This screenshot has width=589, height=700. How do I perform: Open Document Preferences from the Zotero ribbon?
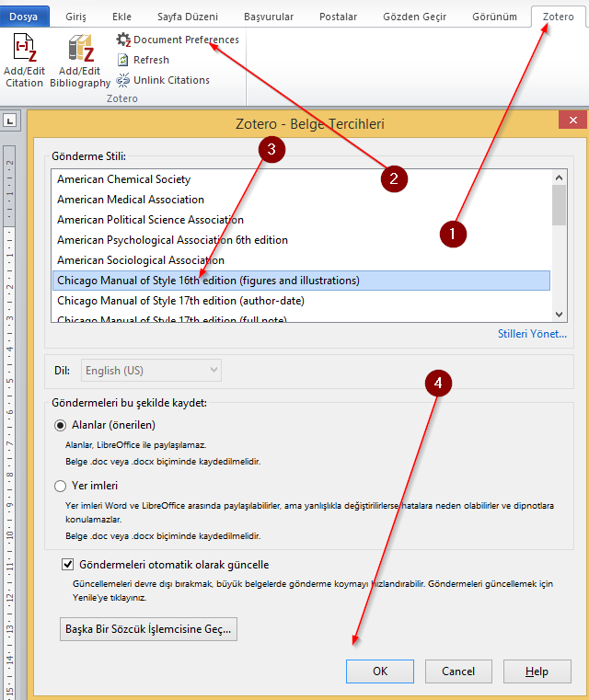(178, 40)
